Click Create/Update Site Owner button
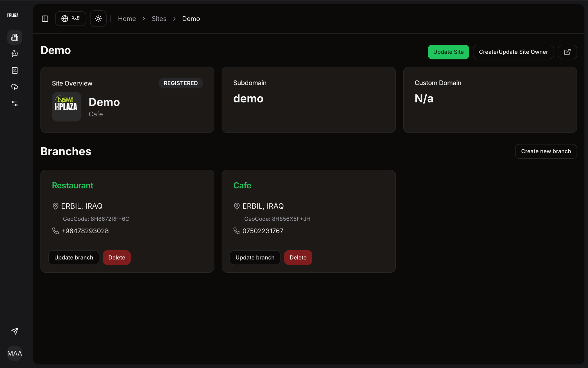The width and height of the screenshot is (588, 368). [x=513, y=52]
